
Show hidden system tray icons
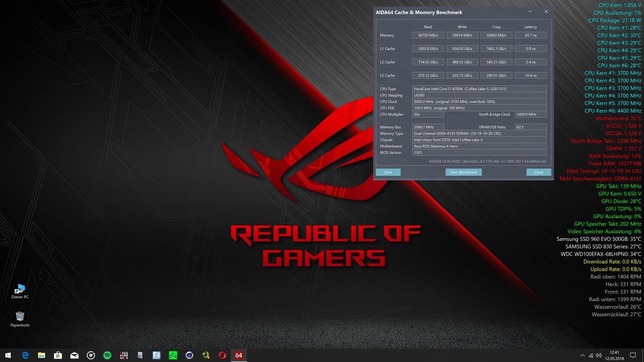coord(582,356)
